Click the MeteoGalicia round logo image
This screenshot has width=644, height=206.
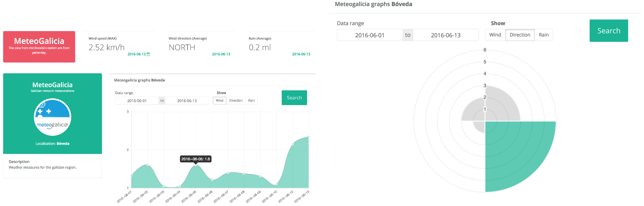pyautogui.click(x=52, y=117)
